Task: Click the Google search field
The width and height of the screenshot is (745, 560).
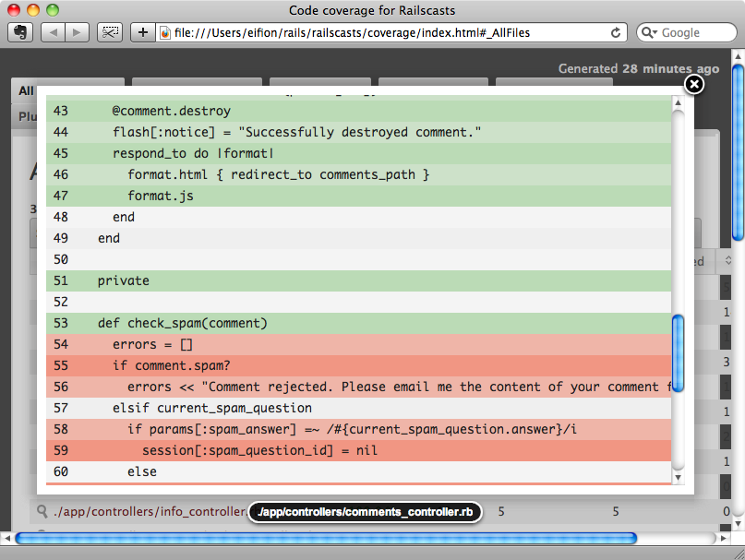Action: (x=687, y=32)
